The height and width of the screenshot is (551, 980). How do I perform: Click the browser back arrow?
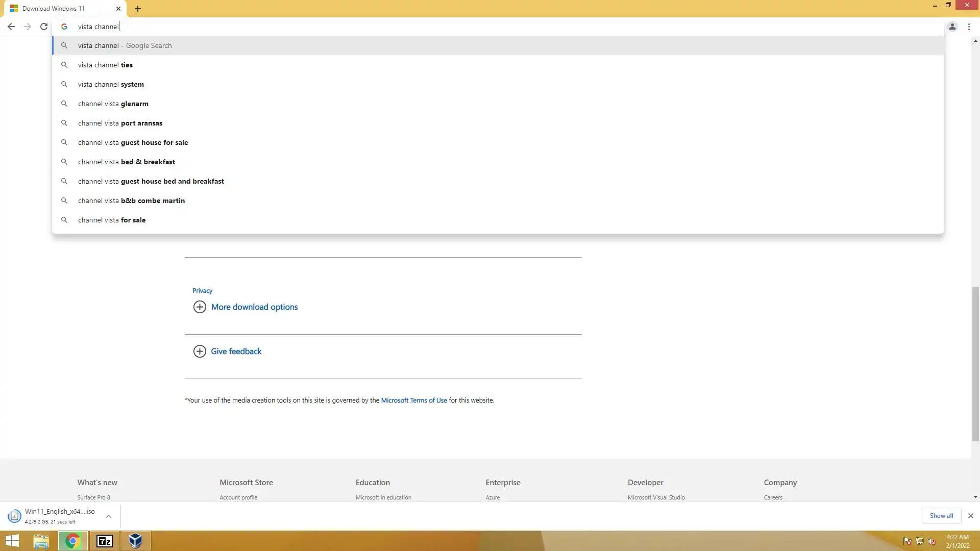click(x=11, y=27)
